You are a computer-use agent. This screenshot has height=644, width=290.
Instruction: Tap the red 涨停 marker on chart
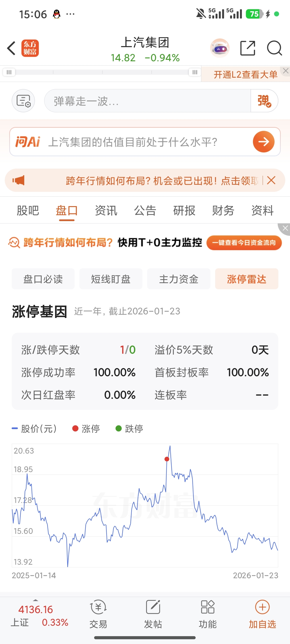[x=167, y=459]
